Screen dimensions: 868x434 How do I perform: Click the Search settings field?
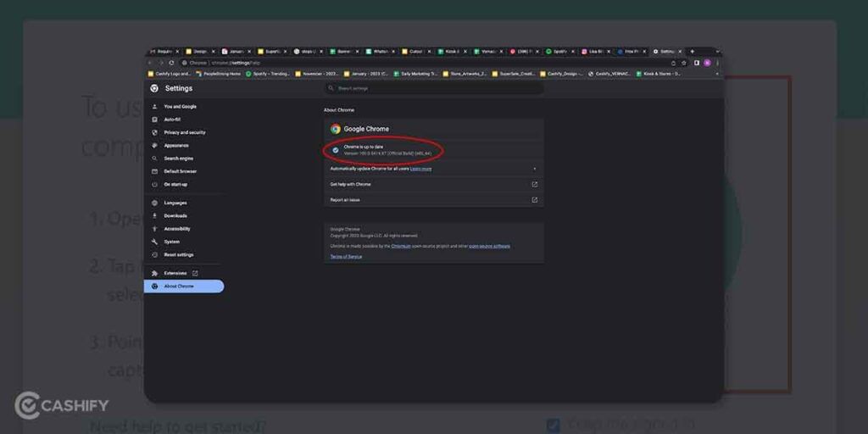click(433, 88)
